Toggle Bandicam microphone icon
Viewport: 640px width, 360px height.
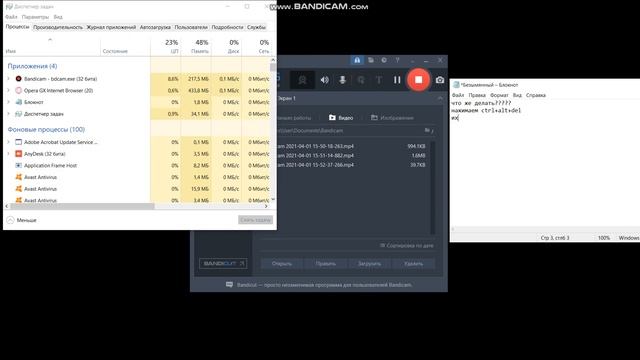342,80
